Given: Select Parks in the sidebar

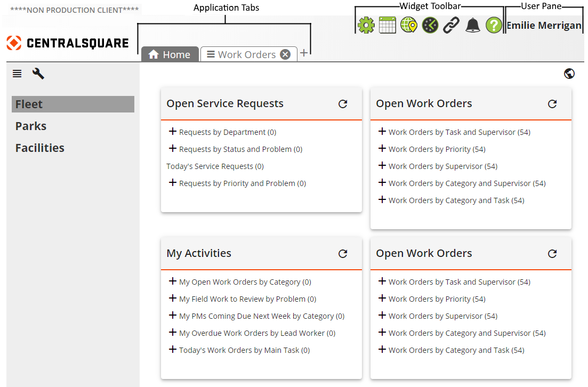Looking at the screenshot, I should tap(31, 126).
